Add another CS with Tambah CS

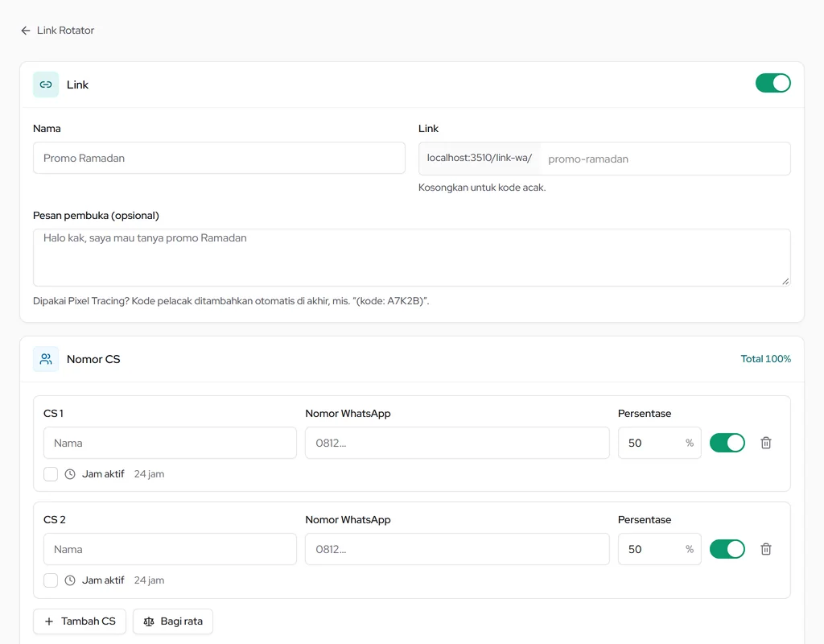(80, 621)
